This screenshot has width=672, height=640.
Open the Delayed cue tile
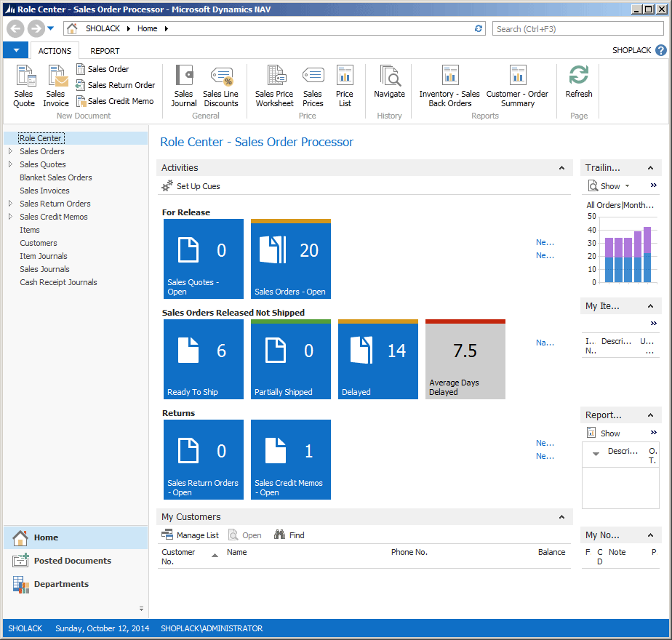click(378, 359)
